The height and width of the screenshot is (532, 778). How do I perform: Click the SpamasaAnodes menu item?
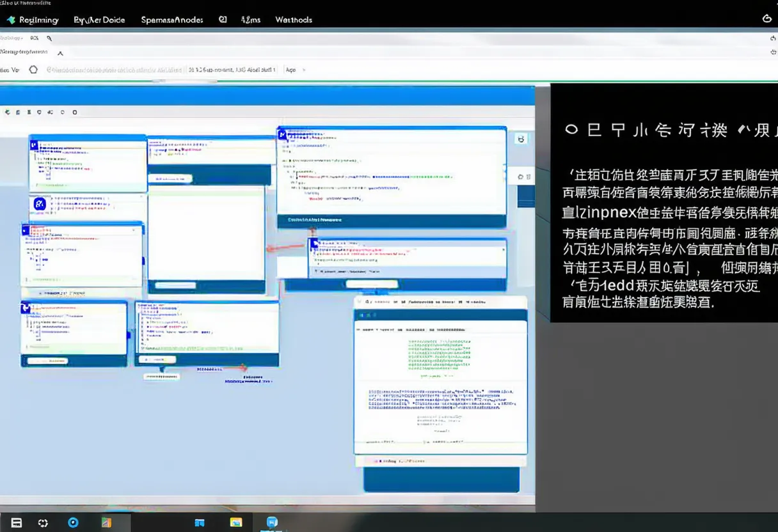click(172, 20)
